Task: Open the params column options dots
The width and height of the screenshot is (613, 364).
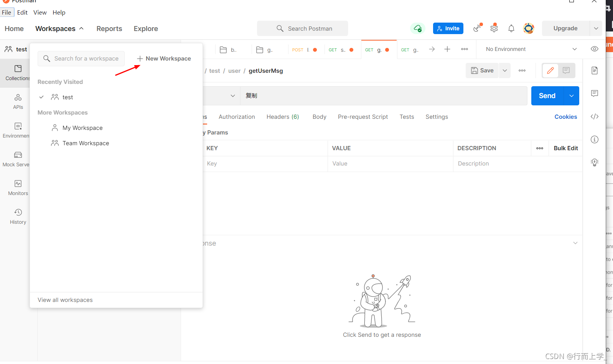Action: [540, 148]
